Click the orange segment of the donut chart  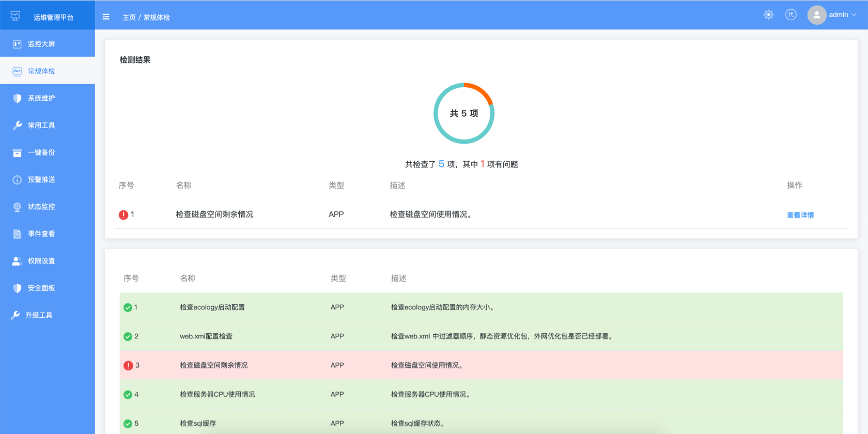point(481,91)
